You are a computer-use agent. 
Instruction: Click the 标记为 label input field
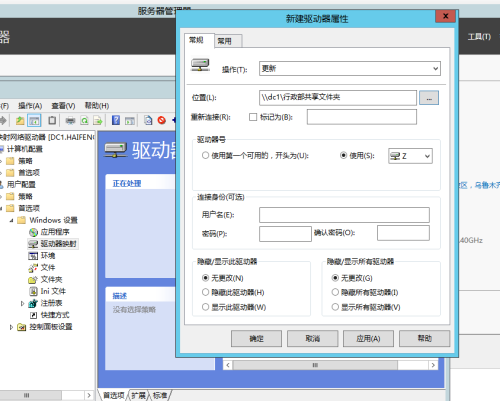(362, 117)
